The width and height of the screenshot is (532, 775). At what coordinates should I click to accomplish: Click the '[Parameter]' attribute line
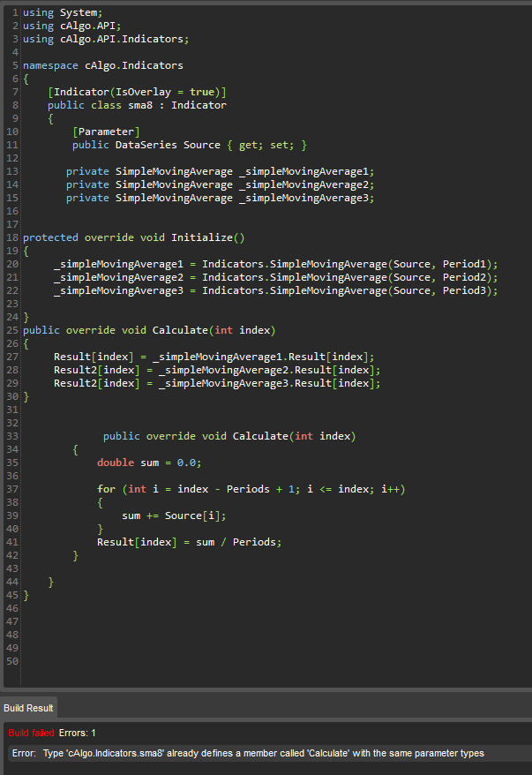(106, 132)
